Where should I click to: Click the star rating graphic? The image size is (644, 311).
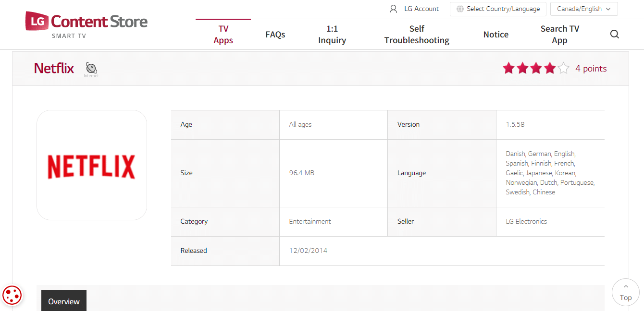(x=536, y=69)
